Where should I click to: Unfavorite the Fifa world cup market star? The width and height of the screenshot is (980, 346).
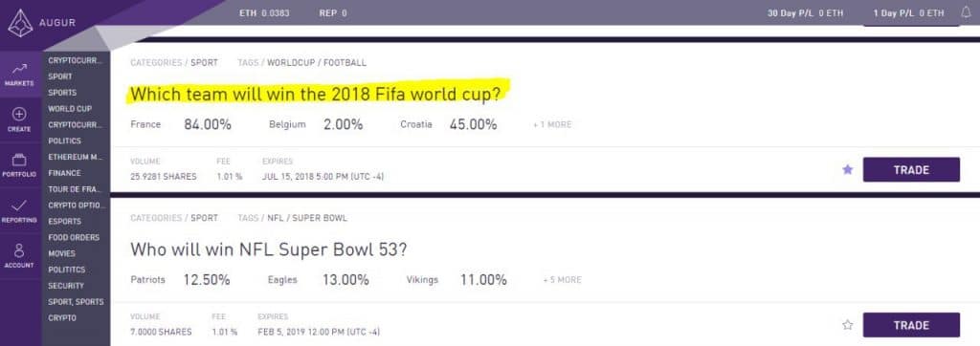848,169
